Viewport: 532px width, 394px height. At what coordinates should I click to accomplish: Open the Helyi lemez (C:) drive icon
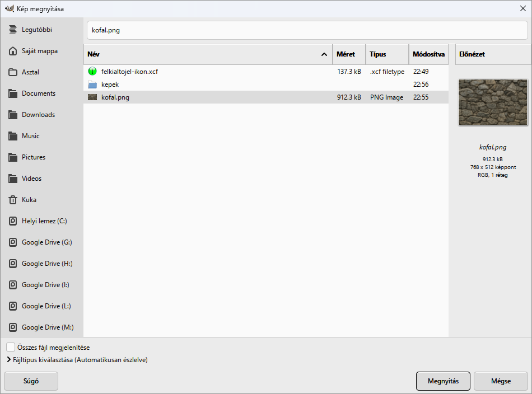[12, 221]
